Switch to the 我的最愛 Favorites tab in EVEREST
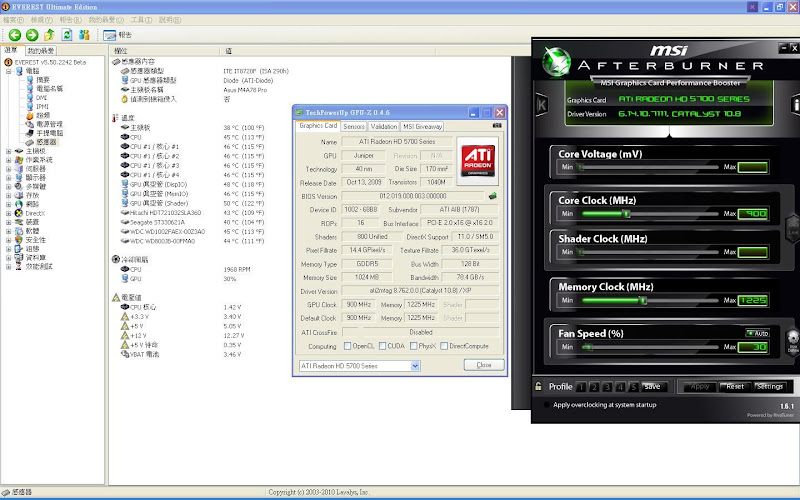The height and width of the screenshot is (500, 800). pos(40,51)
